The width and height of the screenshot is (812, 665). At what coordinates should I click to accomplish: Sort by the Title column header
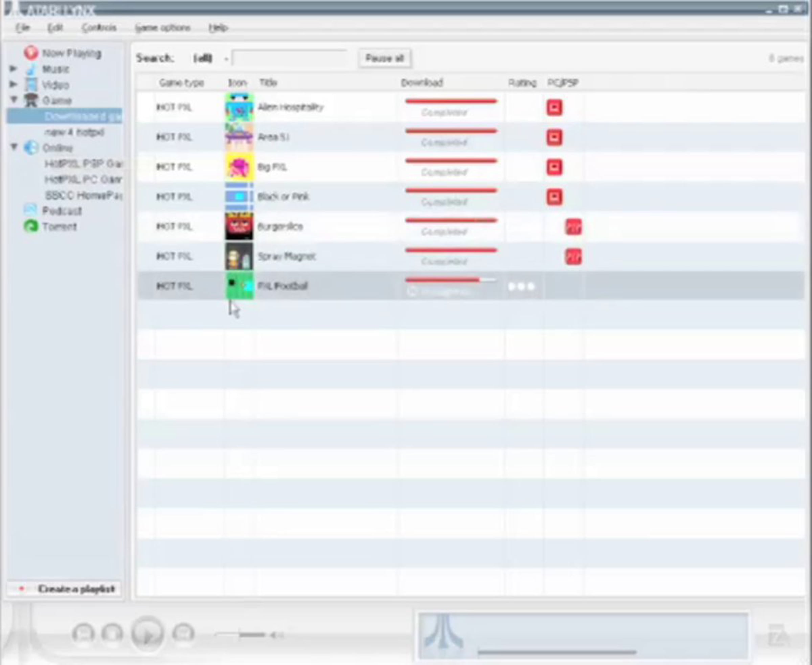tap(268, 83)
